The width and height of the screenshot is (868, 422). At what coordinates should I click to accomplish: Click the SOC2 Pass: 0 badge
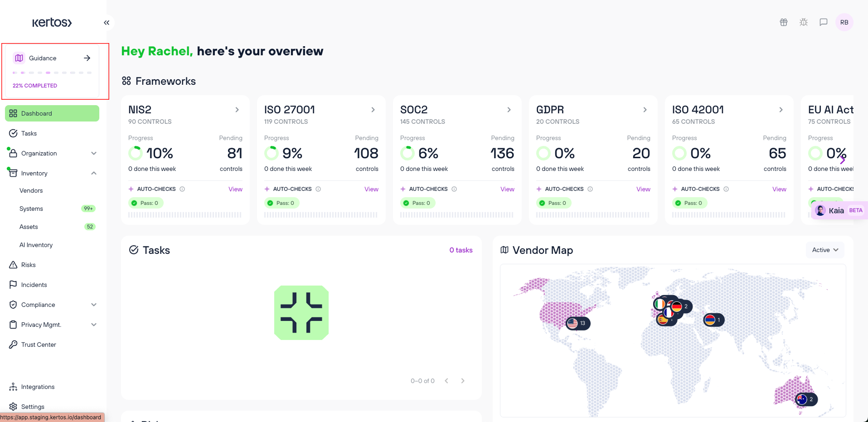(417, 203)
